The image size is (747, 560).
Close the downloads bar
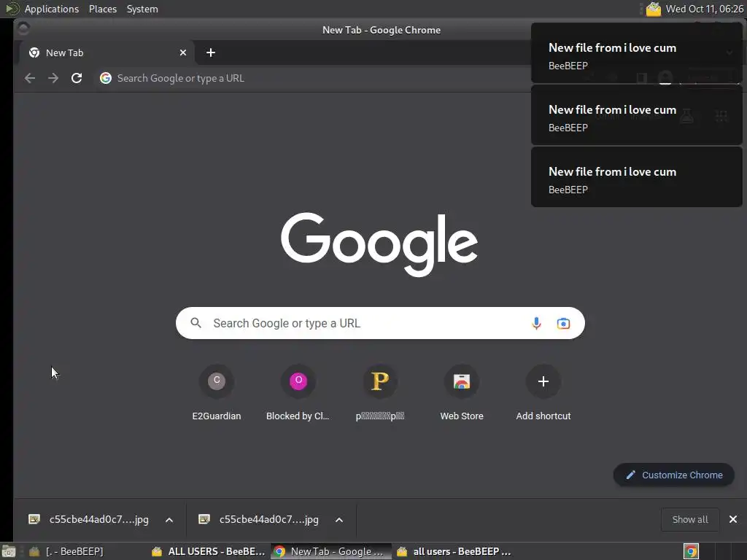[x=733, y=519]
